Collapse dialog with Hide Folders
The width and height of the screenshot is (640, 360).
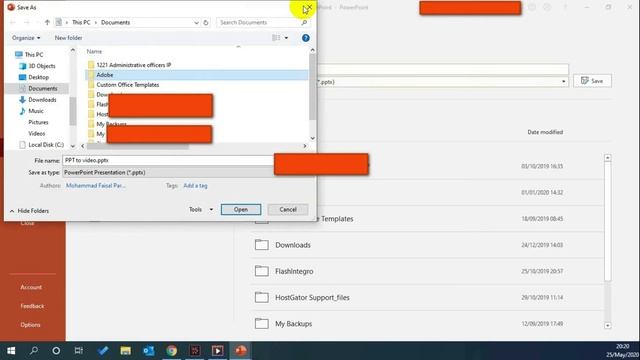(x=29, y=211)
